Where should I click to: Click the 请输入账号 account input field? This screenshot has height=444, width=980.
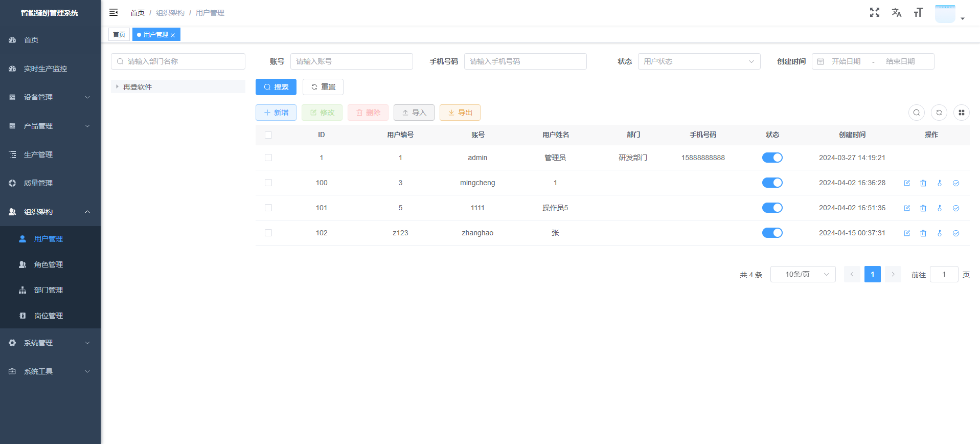(x=351, y=61)
